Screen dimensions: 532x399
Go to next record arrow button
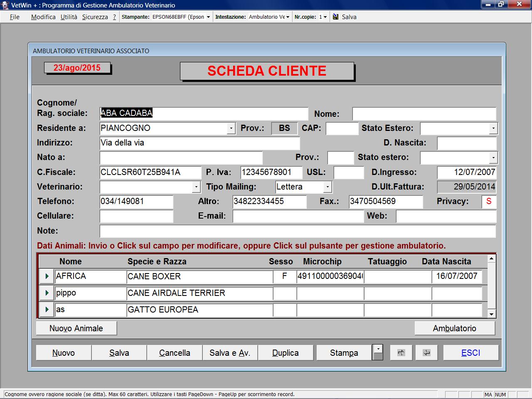pyautogui.click(x=401, y=352)
